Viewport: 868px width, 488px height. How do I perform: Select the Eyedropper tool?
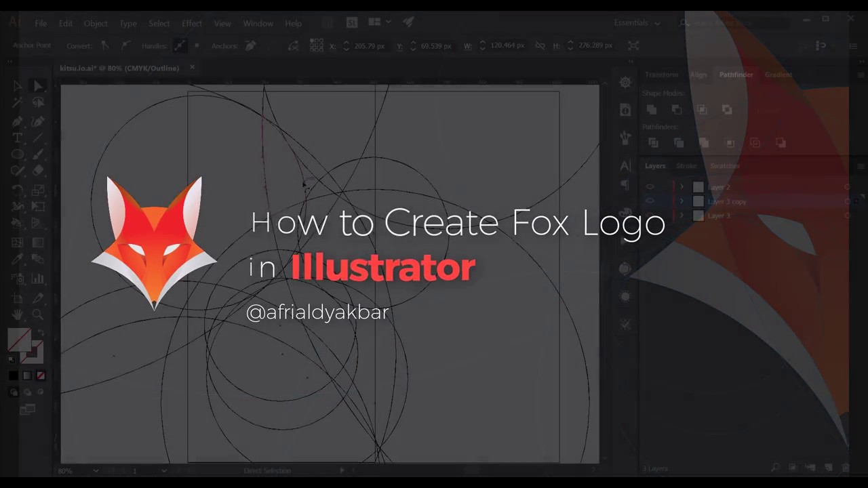[17, 260]
